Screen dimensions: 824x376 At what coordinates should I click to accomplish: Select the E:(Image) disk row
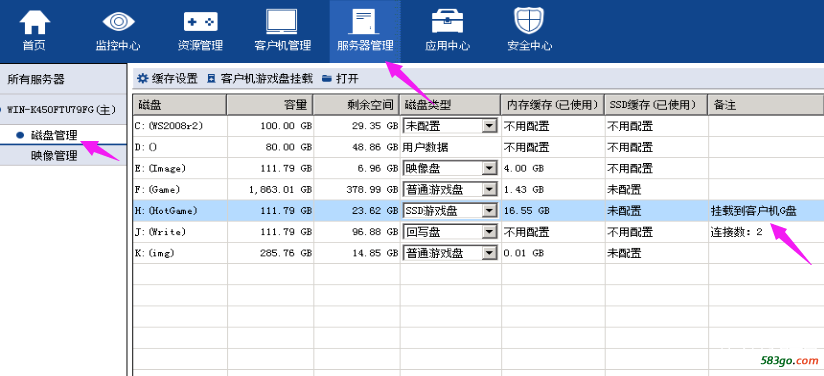point(478,169)
